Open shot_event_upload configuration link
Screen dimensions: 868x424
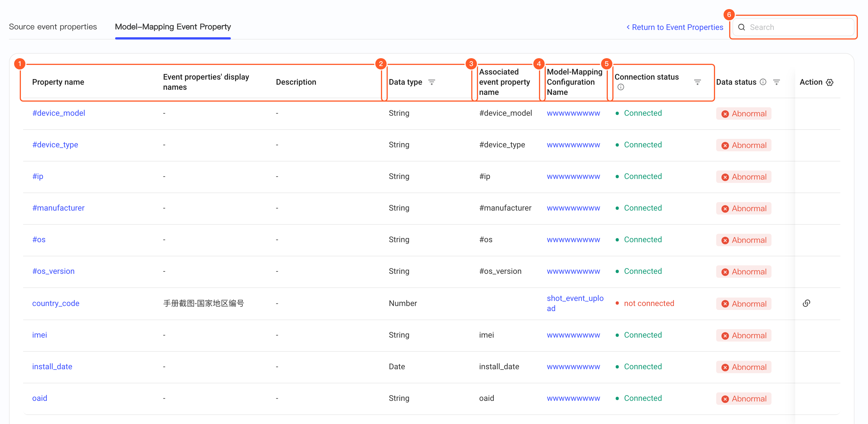coord(575,303)
